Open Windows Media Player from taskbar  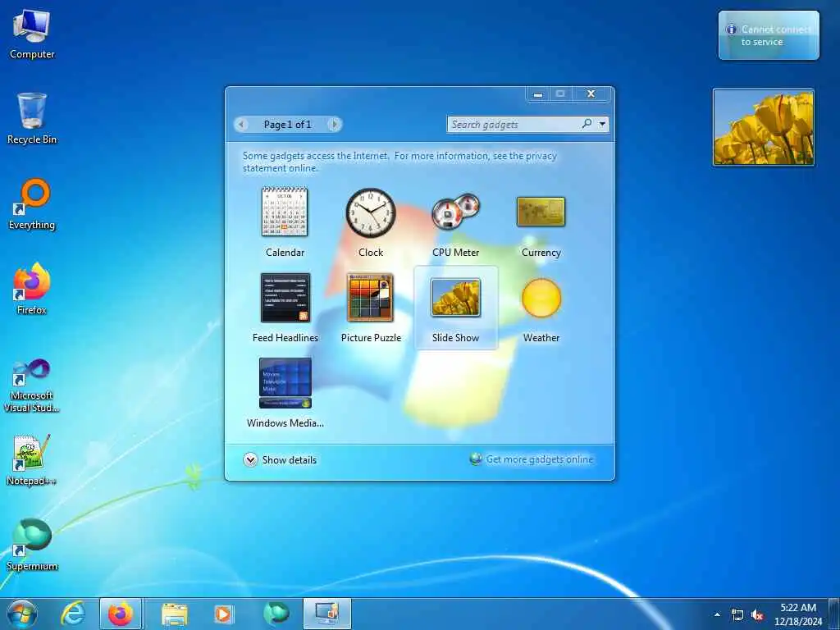223,614
